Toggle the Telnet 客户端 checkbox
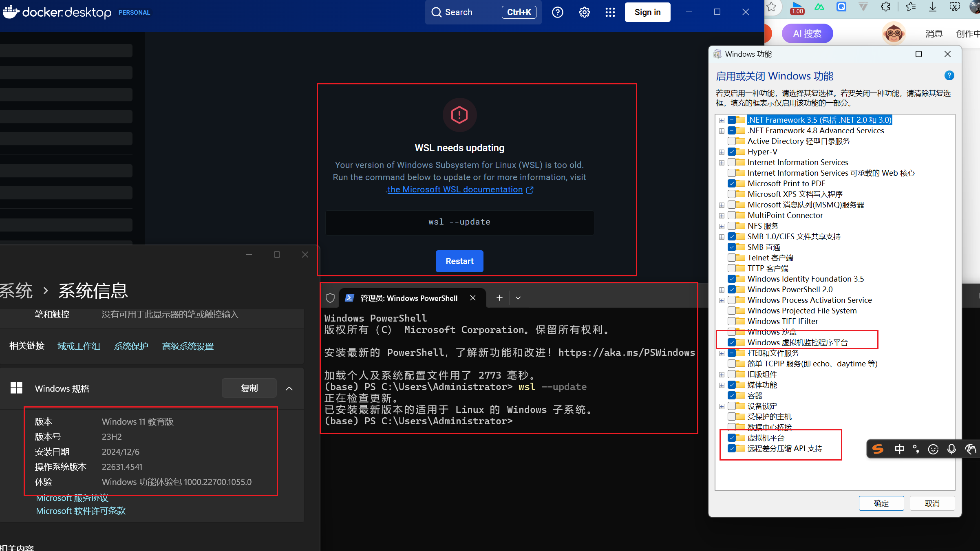 (732, 258)
